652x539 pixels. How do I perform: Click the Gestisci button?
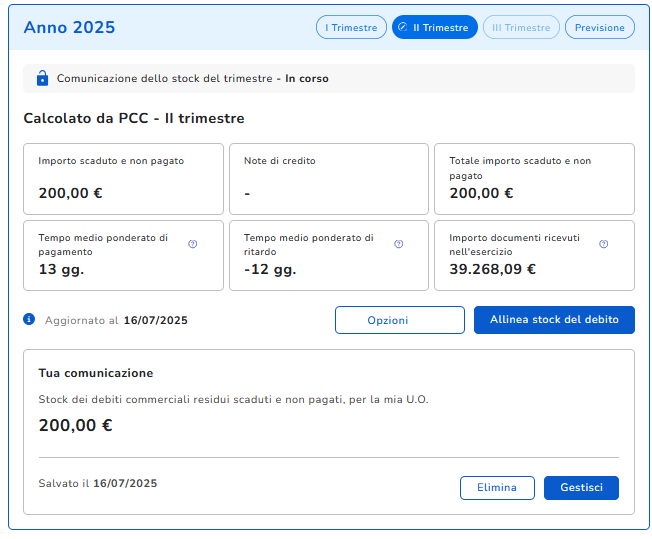pos(581,488)
